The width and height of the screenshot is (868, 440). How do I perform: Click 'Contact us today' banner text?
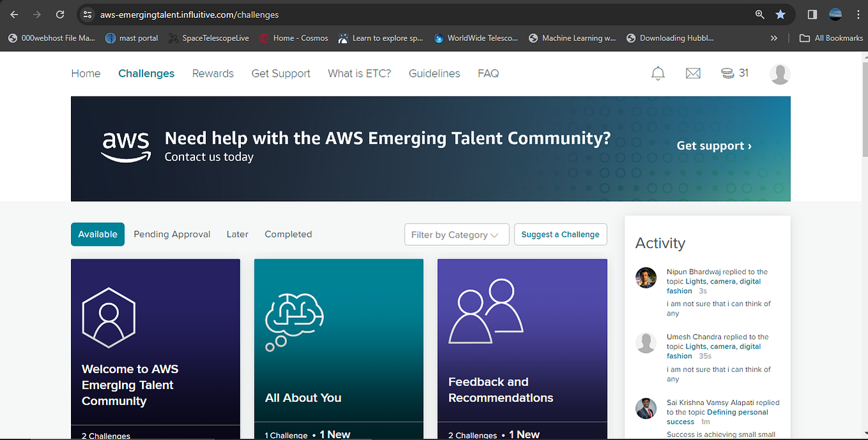click(x=209, y=157)
